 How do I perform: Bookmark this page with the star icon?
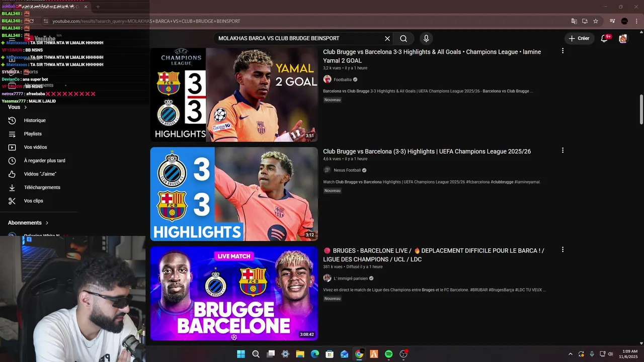coord(596,21)
